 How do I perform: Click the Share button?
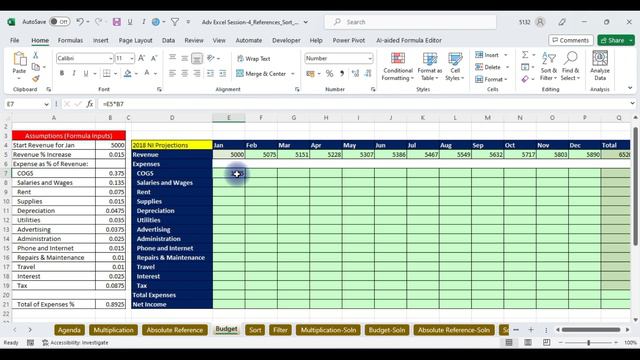(x=612, y=40)
